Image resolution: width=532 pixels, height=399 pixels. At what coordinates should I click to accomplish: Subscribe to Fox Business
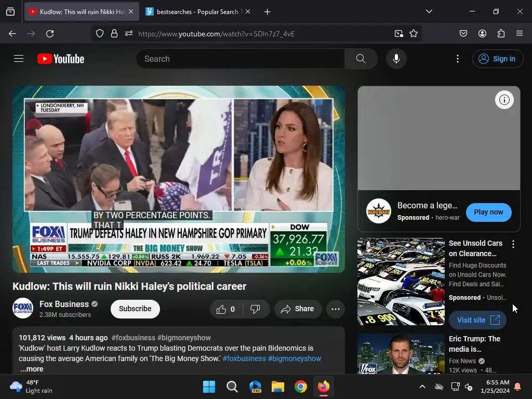[x=135, y=309]
